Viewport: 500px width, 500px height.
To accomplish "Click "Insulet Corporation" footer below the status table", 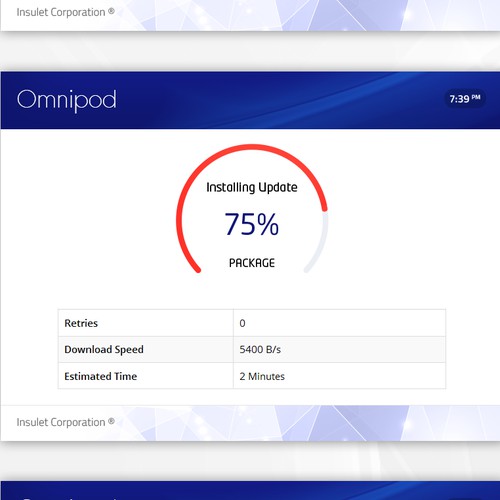I will (66, 422).
